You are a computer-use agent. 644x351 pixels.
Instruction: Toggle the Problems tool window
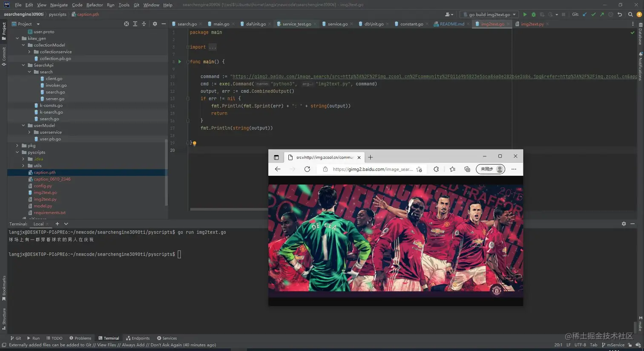pyautogui.click(x=80, y=338)
